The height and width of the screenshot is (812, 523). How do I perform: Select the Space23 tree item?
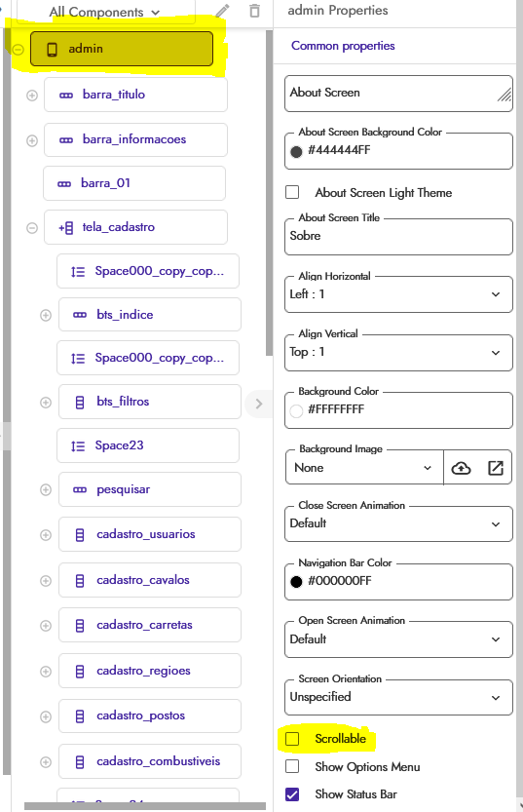148,445
